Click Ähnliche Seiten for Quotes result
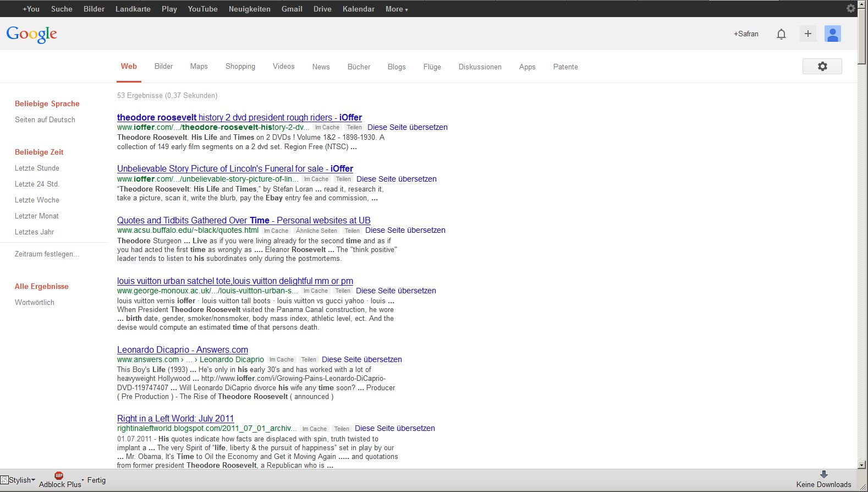This screenshot has width=868, height=492. click(316, 231)
